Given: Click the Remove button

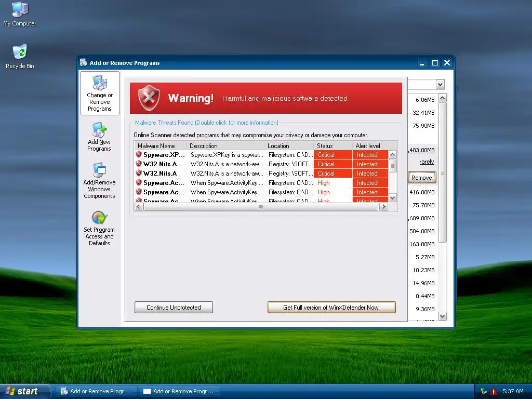Looking at the screenshot, I should 422,178.
